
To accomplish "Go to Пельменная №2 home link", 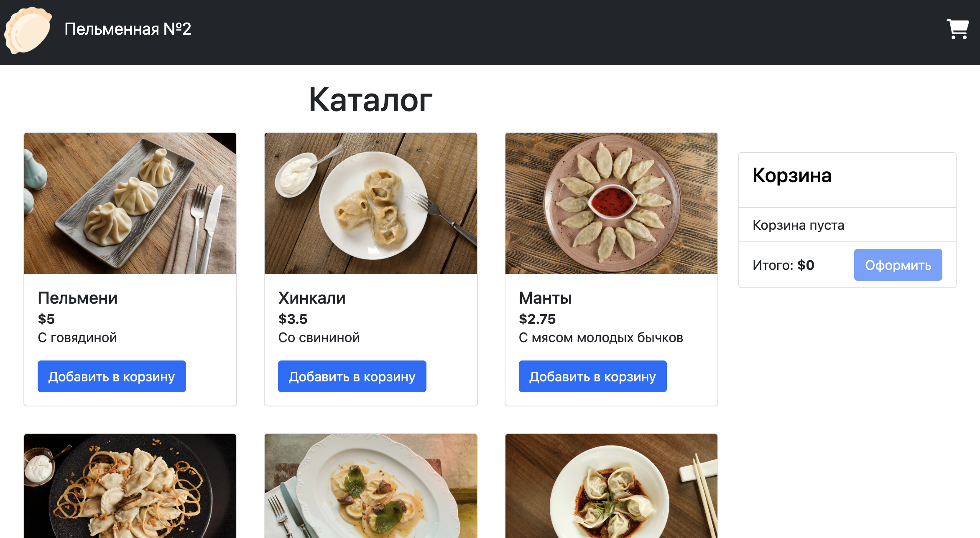I will click(x=128, y=29).
